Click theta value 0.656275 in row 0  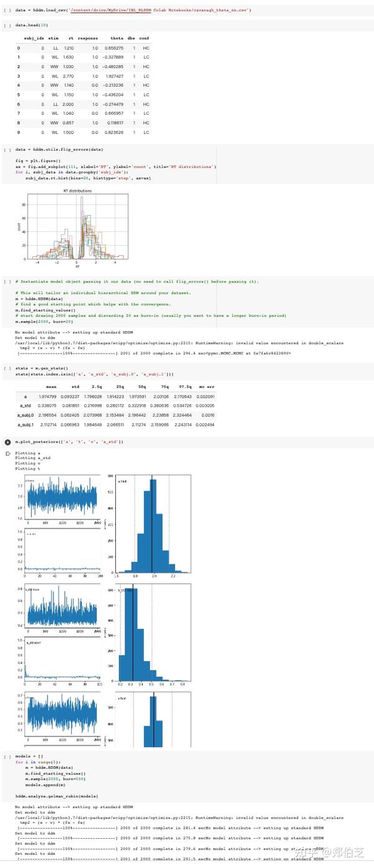click(x=113, y=48)
